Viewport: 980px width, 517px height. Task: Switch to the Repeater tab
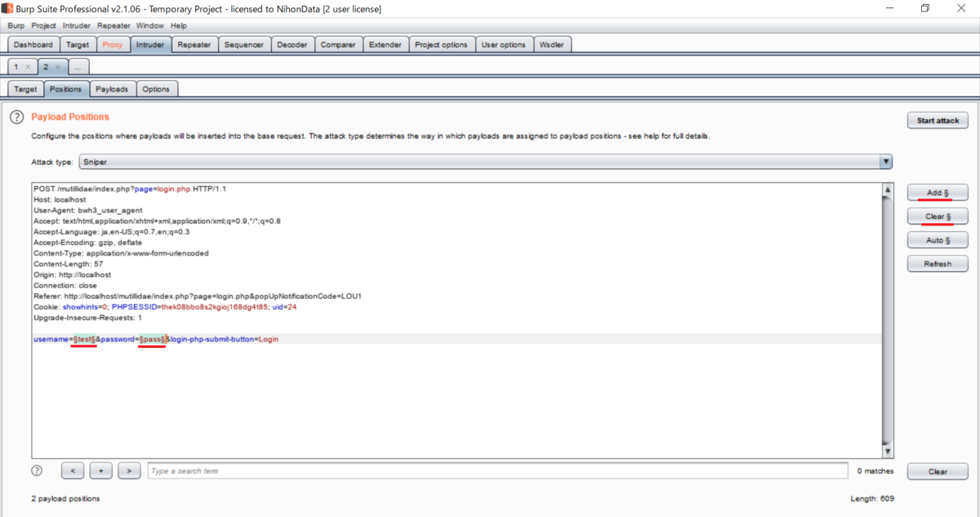tap(194, 45)
